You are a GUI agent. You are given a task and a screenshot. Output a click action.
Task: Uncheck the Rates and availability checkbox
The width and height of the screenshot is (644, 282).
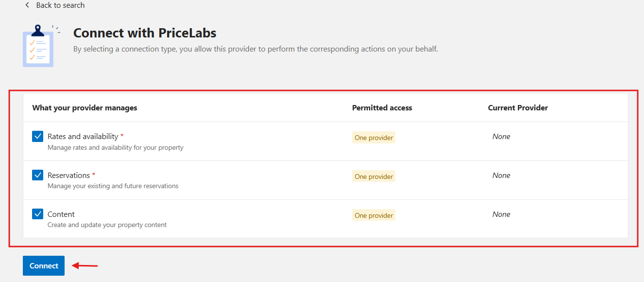point(38,136)
